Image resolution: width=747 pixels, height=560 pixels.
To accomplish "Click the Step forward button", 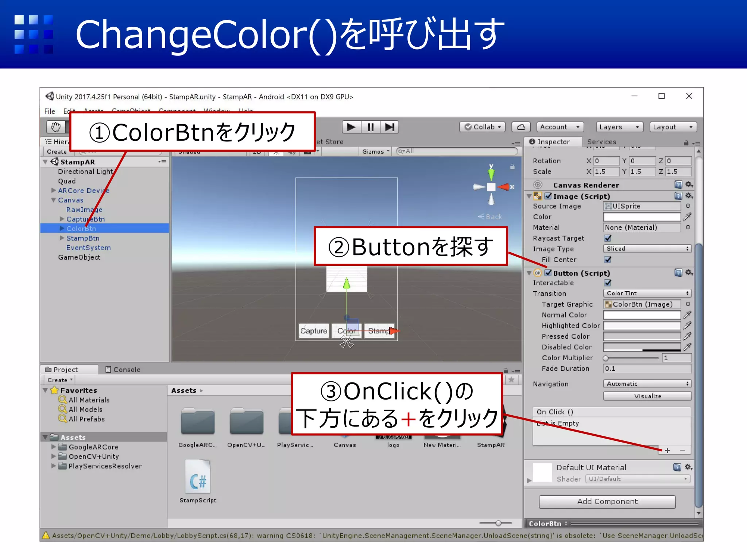I will click(390, 127).
